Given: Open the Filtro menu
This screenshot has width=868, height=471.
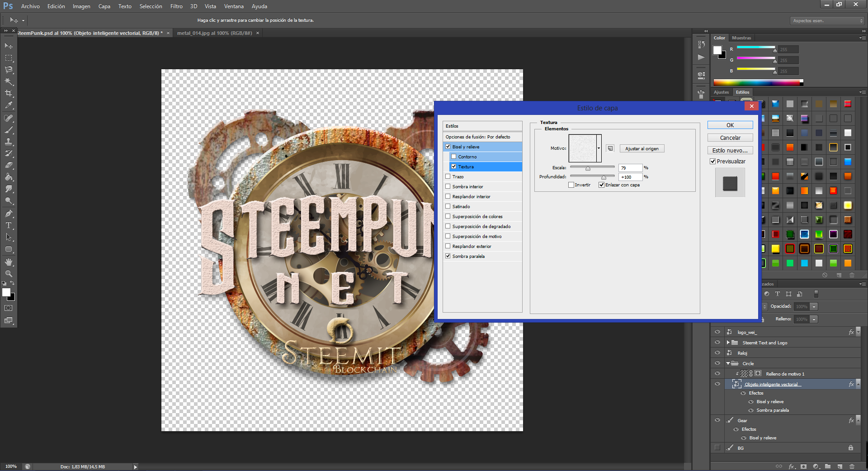Looking at the screenshot, I should coord(176,6).
